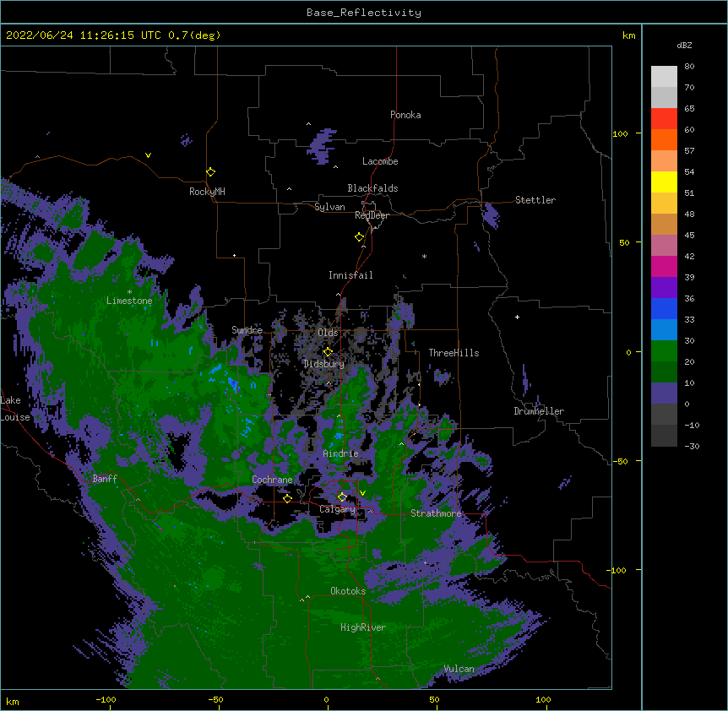Click the Lake Louise label
The image size is (728, 711).
click(15, 409)
